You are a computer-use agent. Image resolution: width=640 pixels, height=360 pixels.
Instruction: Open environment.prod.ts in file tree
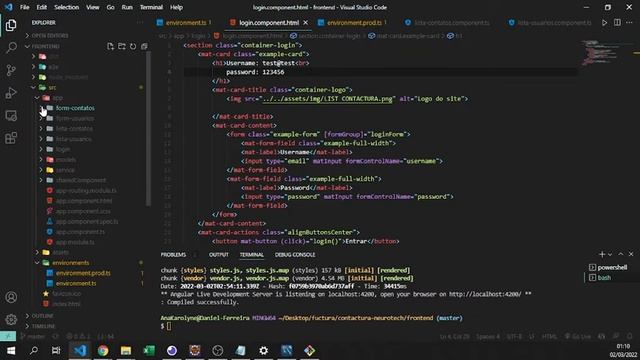pos(83,273)
